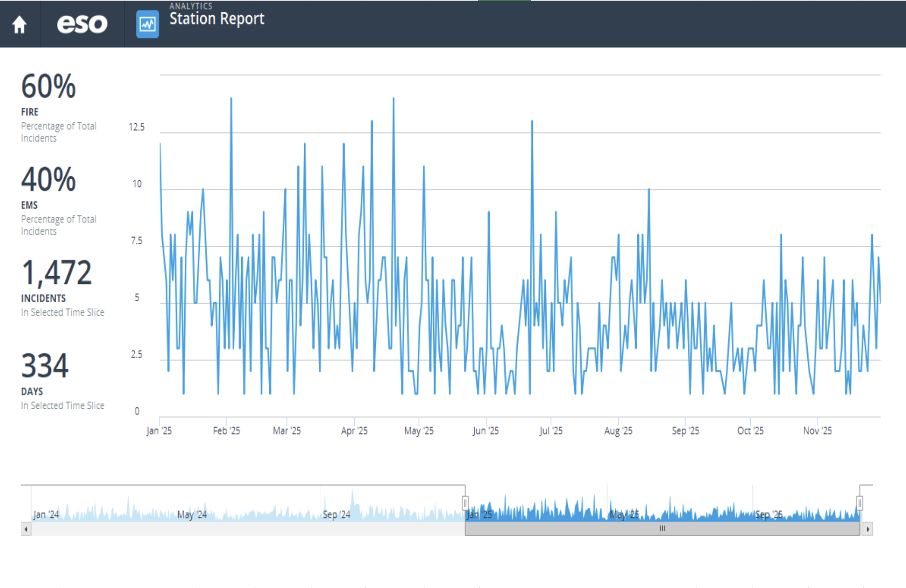Click the navigator scrollbar thumb grip

coord(662,529)
